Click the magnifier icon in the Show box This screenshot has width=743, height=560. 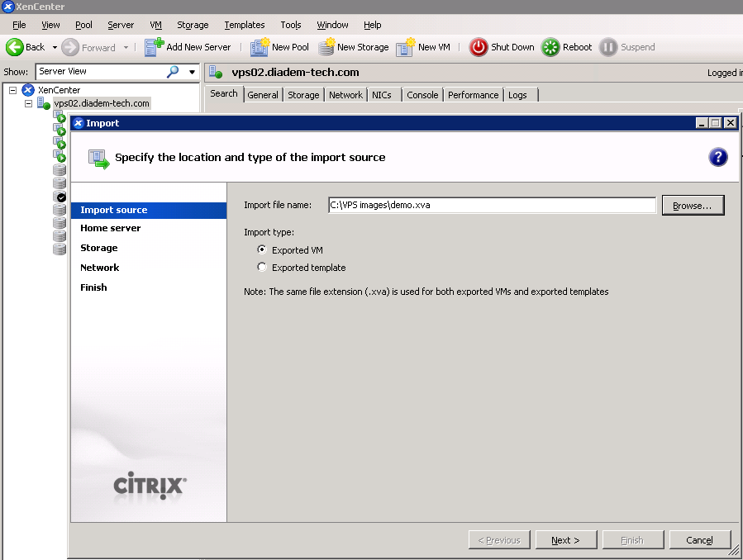(x=173, y=72)
